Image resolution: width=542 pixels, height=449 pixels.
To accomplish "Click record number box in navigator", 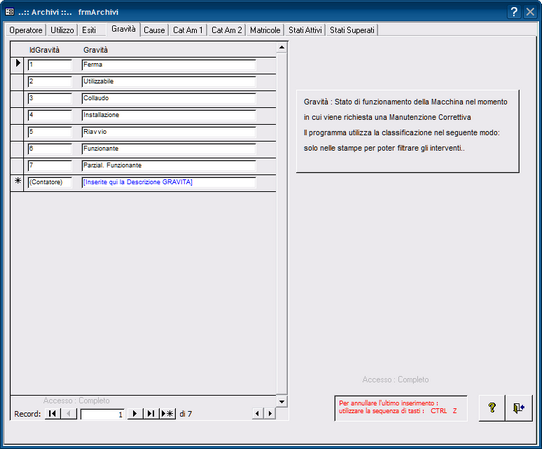I will tap(102, 414).
